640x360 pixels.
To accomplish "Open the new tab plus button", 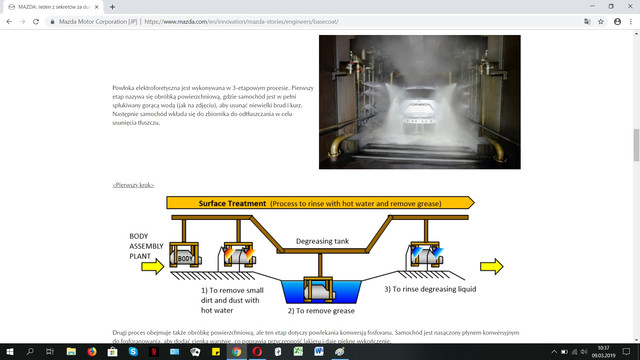I will [x=112, y=7].
